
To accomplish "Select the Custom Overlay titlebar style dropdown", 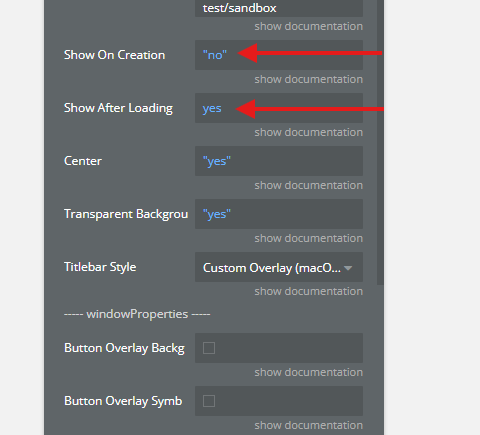I will 279,267.
